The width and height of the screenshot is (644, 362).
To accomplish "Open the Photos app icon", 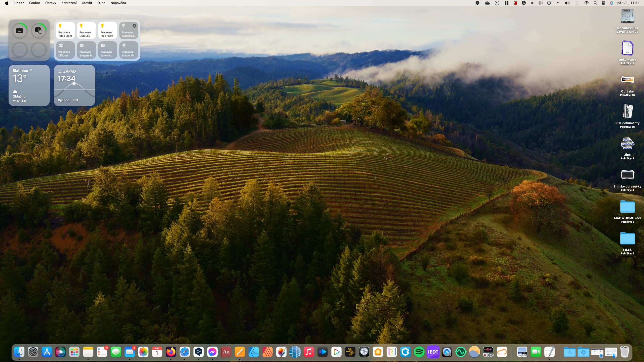I will 143,352.
